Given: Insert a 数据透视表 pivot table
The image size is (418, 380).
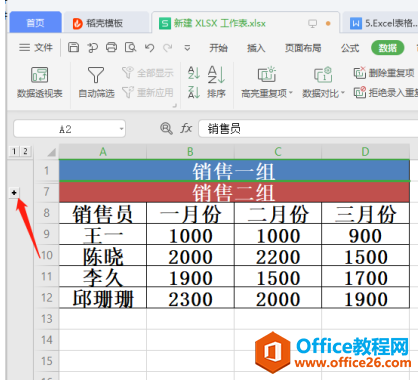Looking at the screenshot, I should pos(40,82).
